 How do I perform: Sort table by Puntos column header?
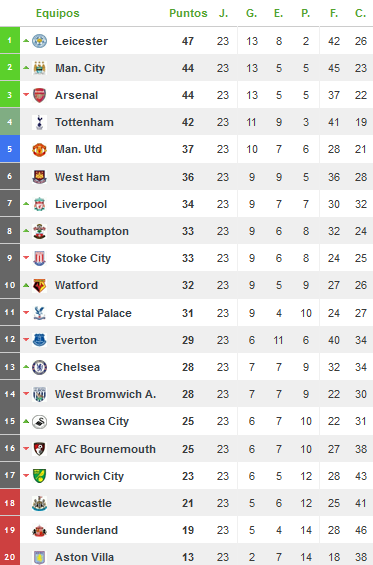pyautogui.click(x=188, y=13)
